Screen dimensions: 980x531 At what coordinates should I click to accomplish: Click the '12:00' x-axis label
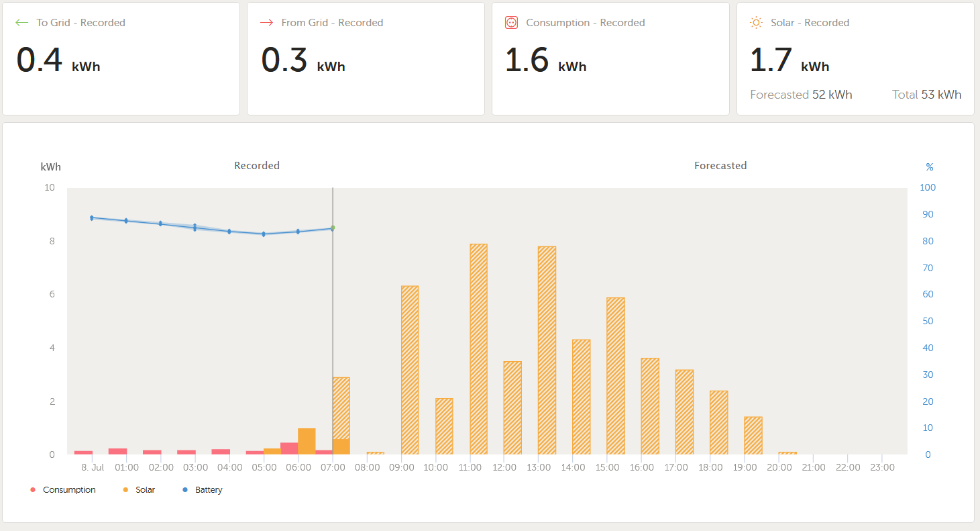(504, 467)
